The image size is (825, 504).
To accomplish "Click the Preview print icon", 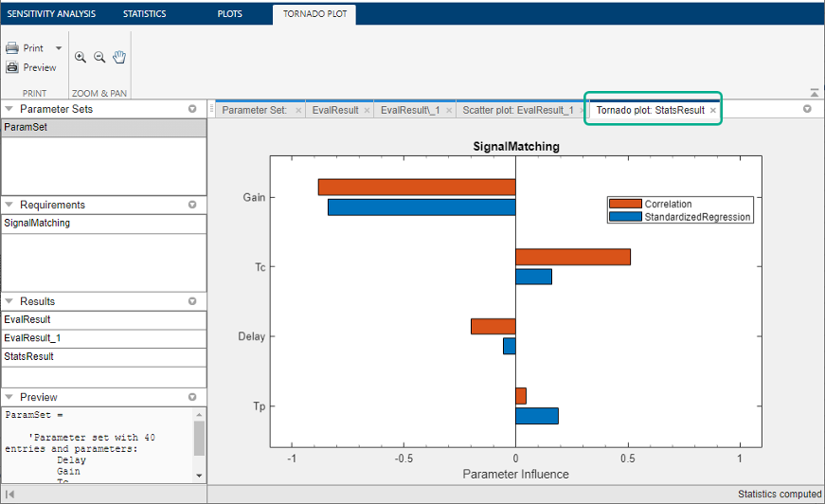I will pyautogui.click(x=12, y=67).
